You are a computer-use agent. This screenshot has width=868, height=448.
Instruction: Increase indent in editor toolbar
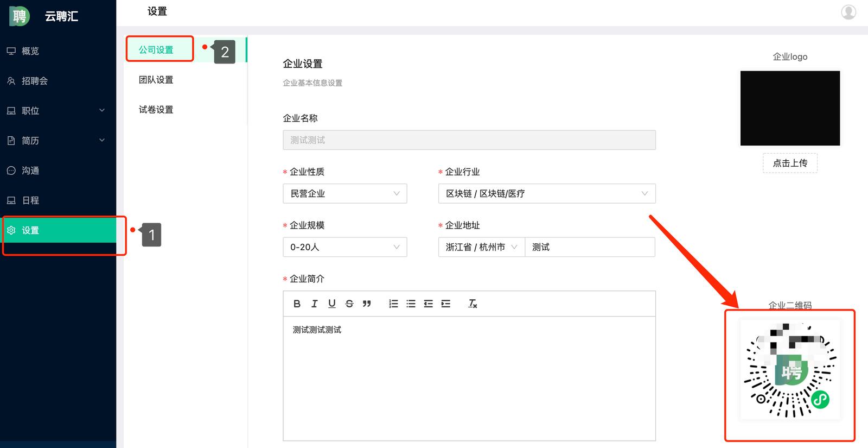pos(445,304)
